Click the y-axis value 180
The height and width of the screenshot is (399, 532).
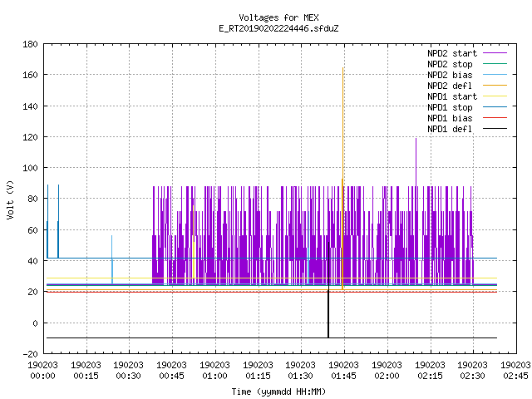click(30, 44)
